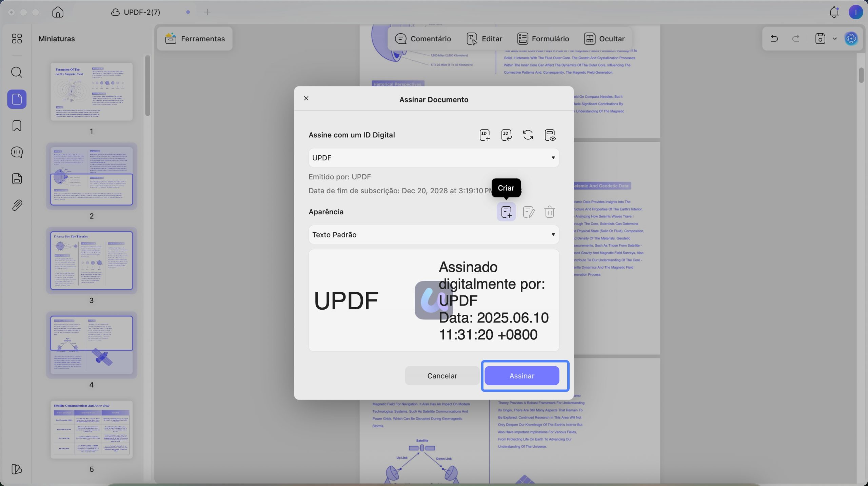
Task: Open the Ferramentas tools menu
Action: tap(195, 39)
